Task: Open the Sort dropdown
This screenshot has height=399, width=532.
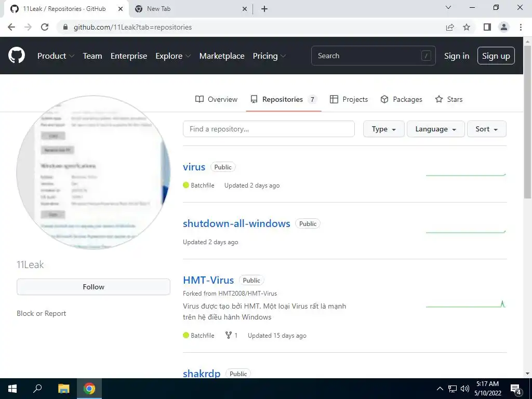Action: (486, 129)
